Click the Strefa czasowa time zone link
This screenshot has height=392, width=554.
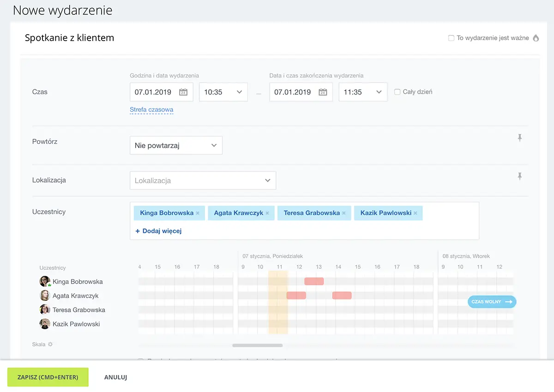point(151,110)
